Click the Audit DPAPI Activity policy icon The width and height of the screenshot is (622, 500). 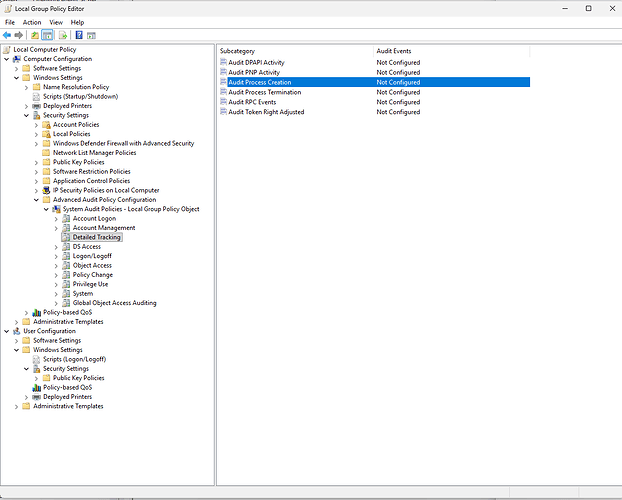(x=223, y=62)
